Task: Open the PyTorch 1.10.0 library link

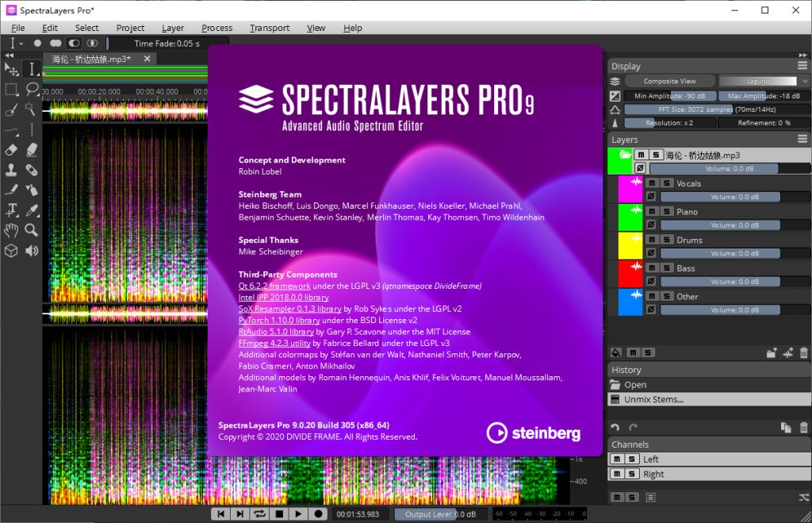Action: [x=279, y=320]
